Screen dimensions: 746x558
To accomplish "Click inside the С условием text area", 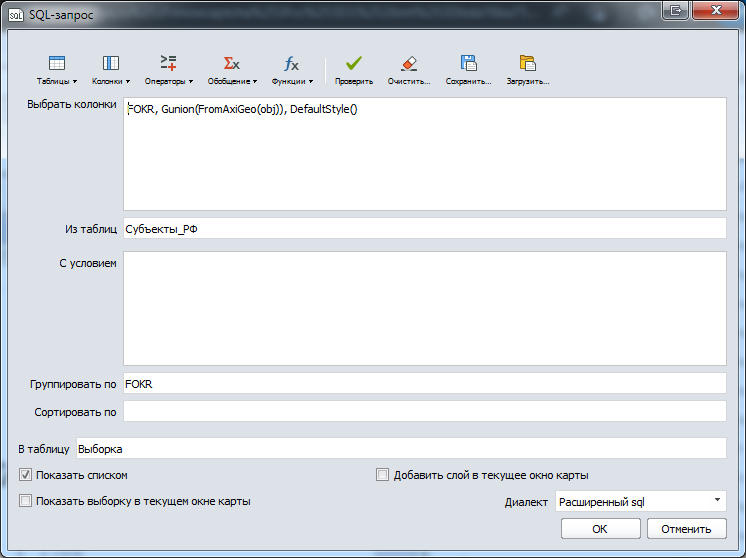I will pyautogui.click(x=424, y=307).
